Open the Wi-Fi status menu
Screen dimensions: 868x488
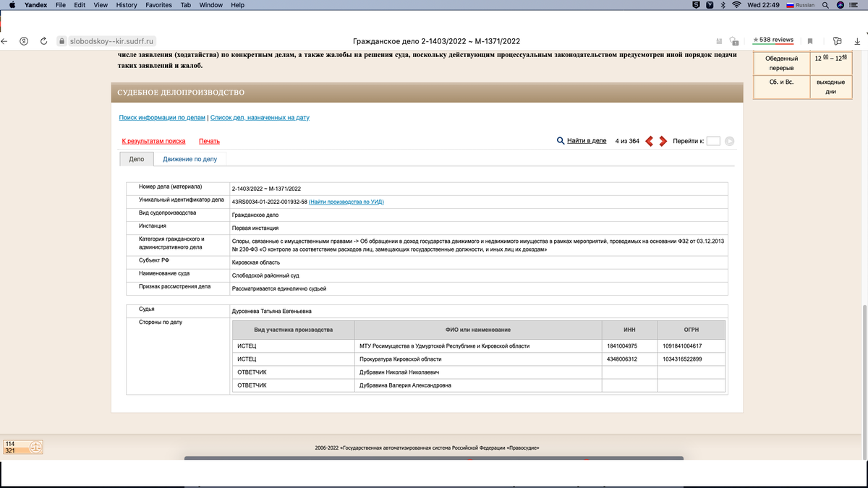click(736, 5)
